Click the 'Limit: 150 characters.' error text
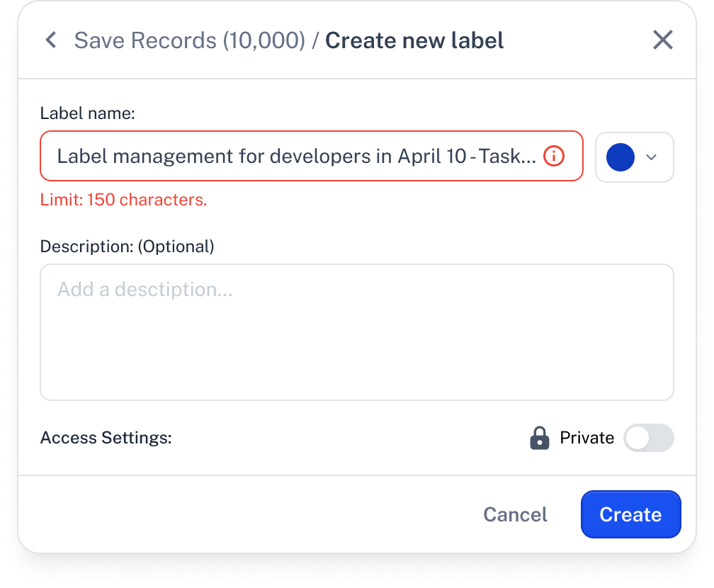Viewport: 714px width, 588px height. point(123,200)
